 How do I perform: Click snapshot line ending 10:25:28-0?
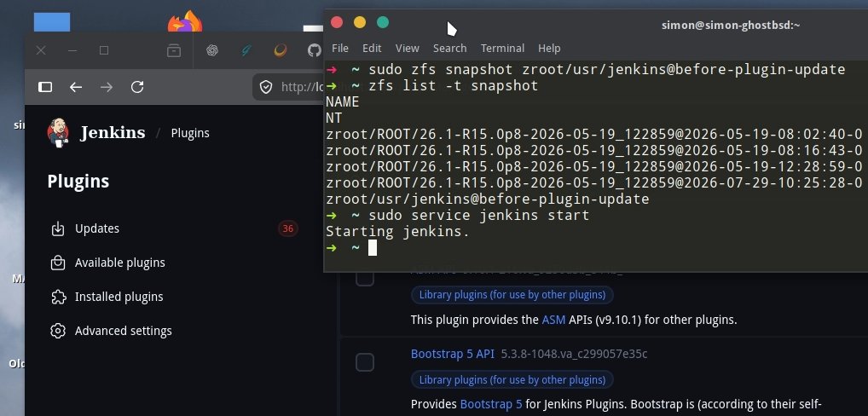pos(594,182)
